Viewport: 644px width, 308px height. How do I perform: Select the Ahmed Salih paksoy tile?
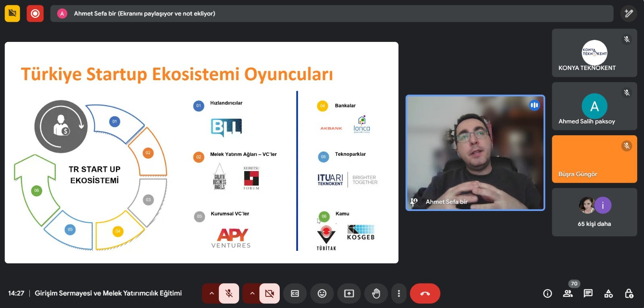[x=594, y=106]
